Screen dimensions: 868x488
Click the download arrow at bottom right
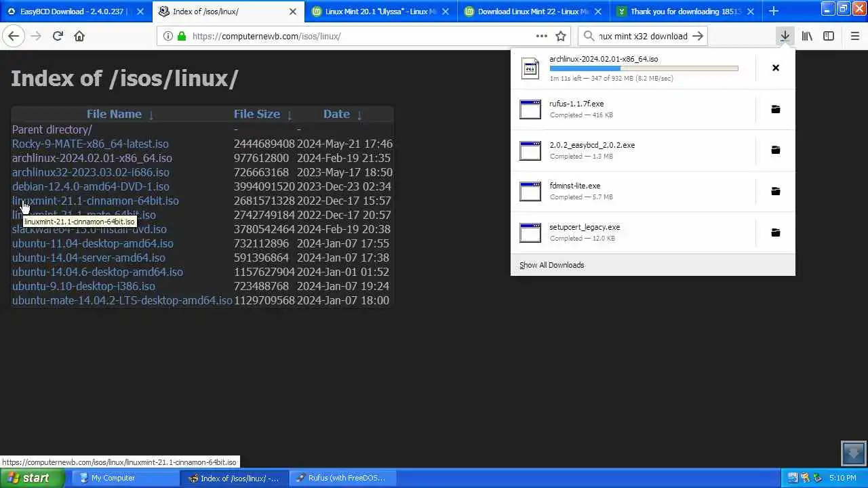[x=854, y=453]
